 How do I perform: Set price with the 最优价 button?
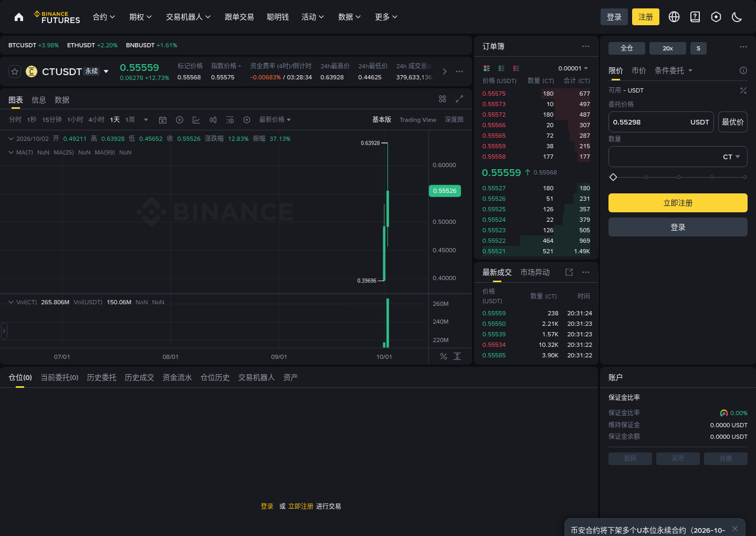point(733,122)
